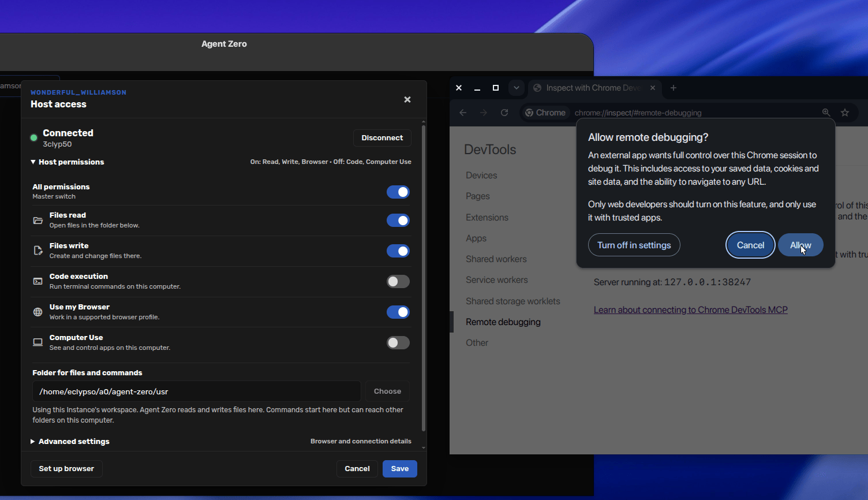Enable Code execution permission
This screenshot has width=868, height=500.
[x=398, y=281]
